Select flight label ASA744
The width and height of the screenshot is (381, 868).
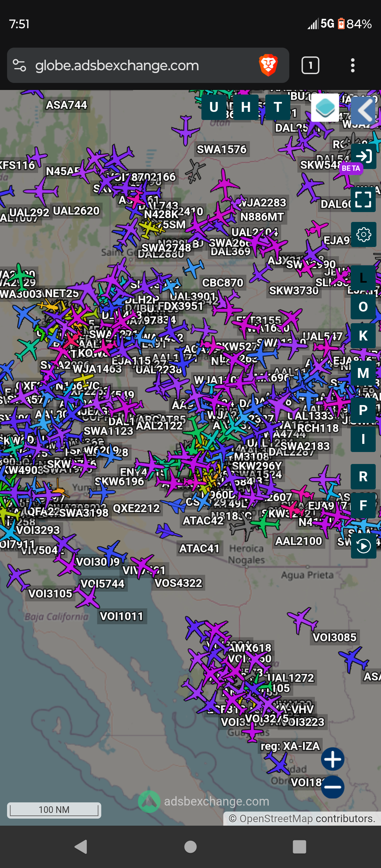[x=66, y=105]
